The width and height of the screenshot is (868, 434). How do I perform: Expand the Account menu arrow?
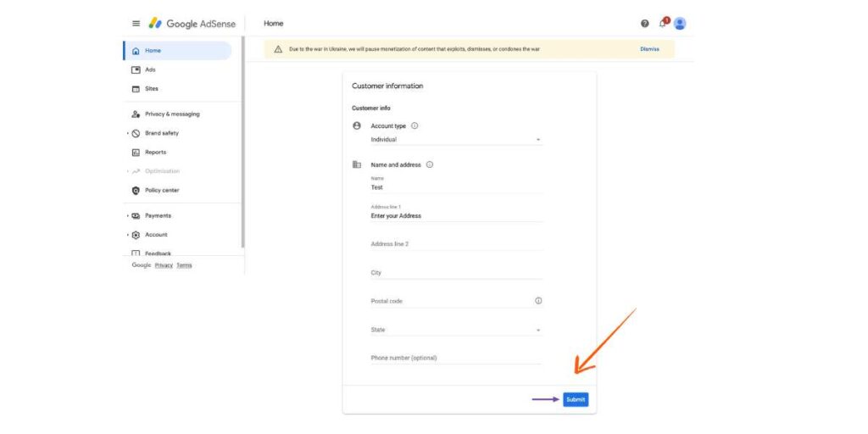127,235
